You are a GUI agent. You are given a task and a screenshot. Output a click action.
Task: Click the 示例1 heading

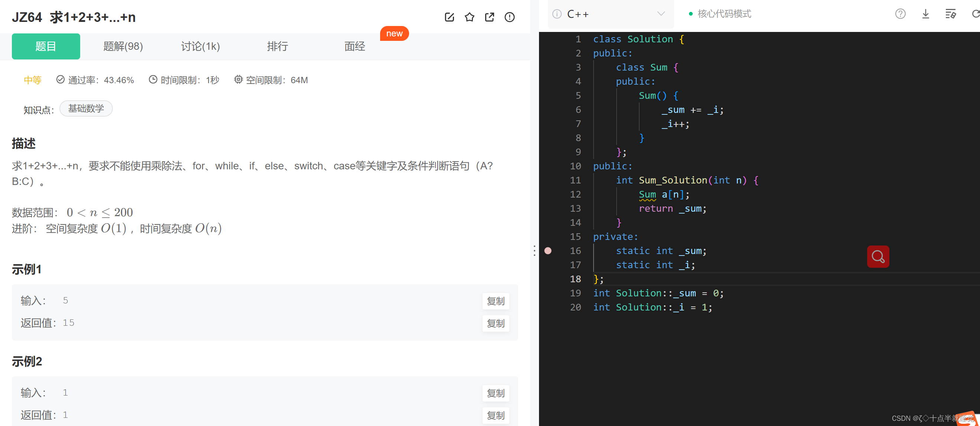27,270
